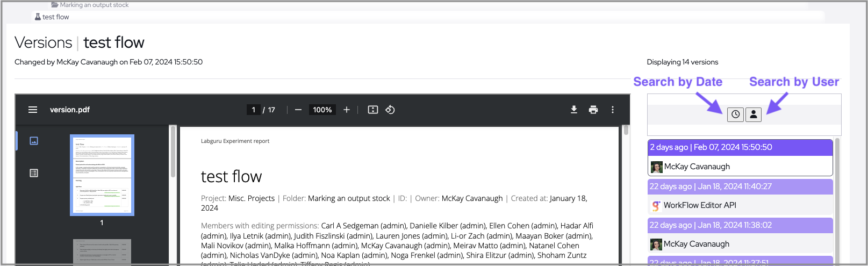
Task: Download the version.pdf file
Action: (x=574, y=110)
